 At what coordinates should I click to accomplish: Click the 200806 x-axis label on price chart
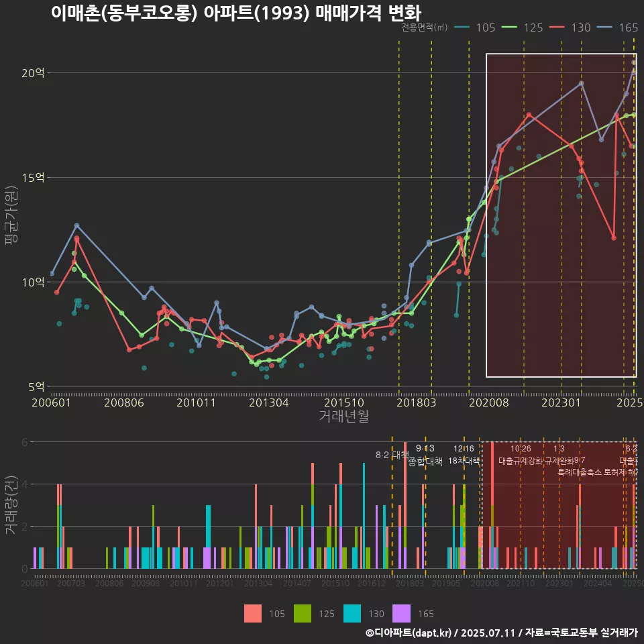124,402
